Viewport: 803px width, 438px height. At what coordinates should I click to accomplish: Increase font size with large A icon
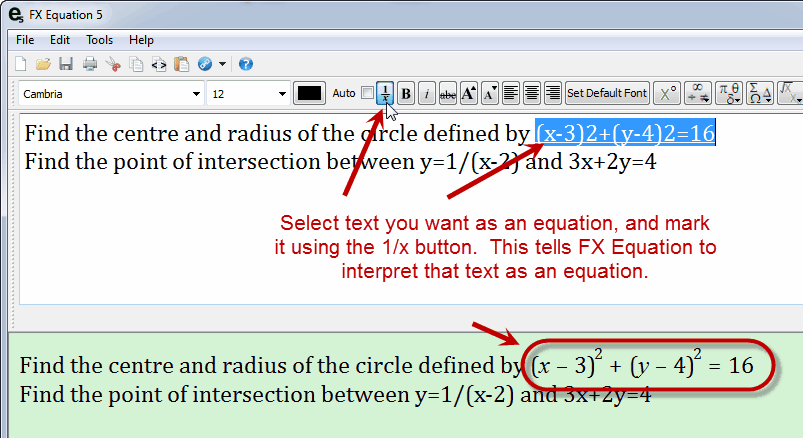coord(469,93)
